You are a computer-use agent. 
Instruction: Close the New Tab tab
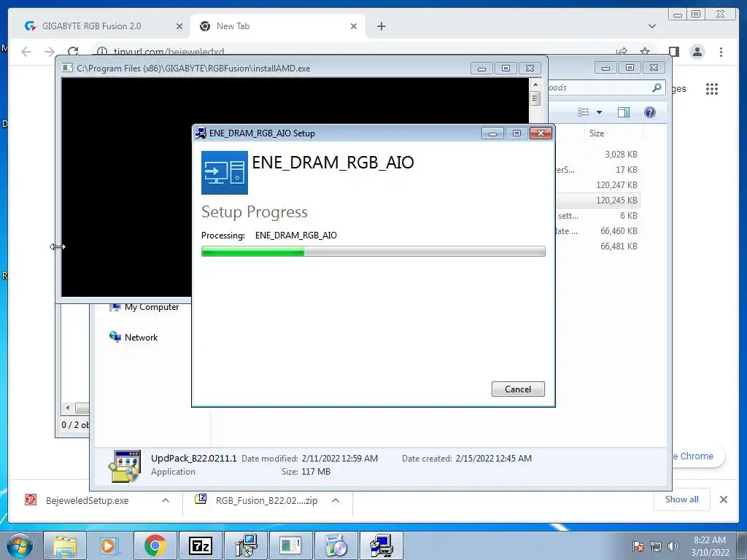point(354,26)
